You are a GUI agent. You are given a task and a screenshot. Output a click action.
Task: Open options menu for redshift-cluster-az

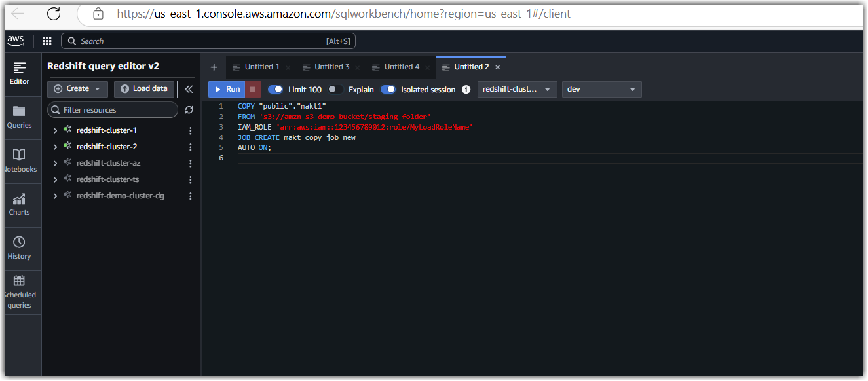(191, 163)
